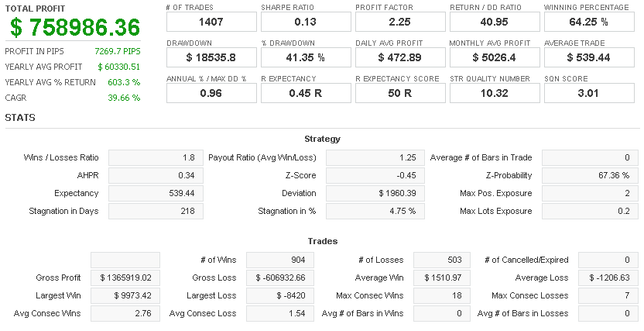Click the Daily Avg Profit value

click(x=399, y=57)
